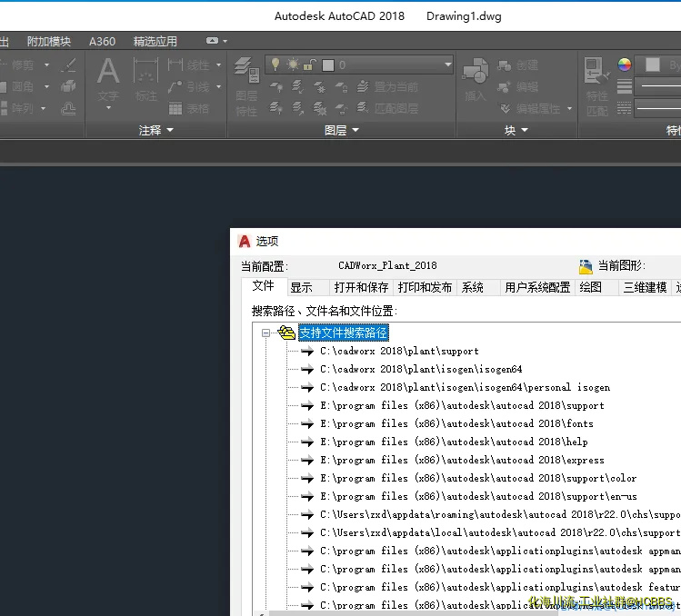This screenshot has width=681, height=616.
Task: Switch to the 精选应用 ribbon tab
Action: pyautogui.click(x=155, y=41)
